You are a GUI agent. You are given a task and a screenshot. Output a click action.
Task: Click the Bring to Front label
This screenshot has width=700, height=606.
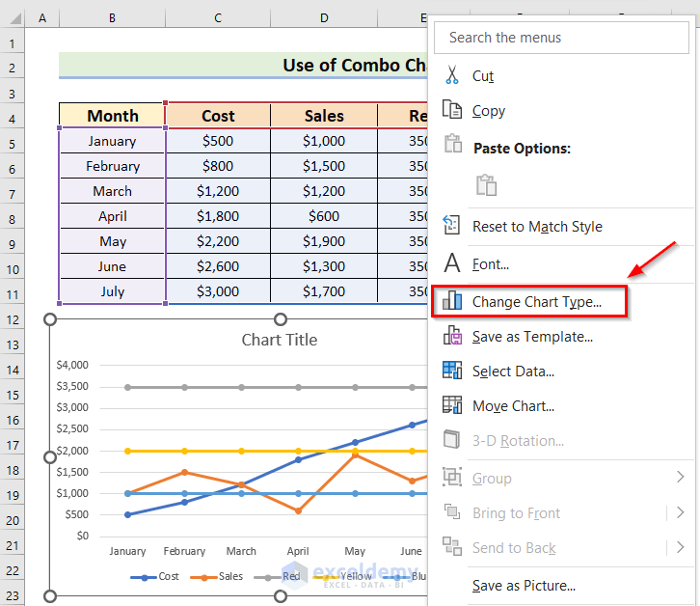tap(516, 513)
